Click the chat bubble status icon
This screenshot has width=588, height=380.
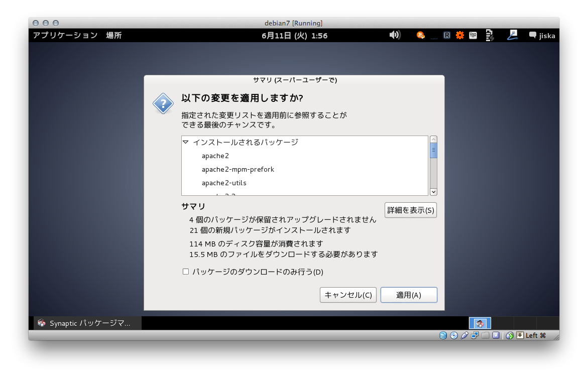[532, 35]
